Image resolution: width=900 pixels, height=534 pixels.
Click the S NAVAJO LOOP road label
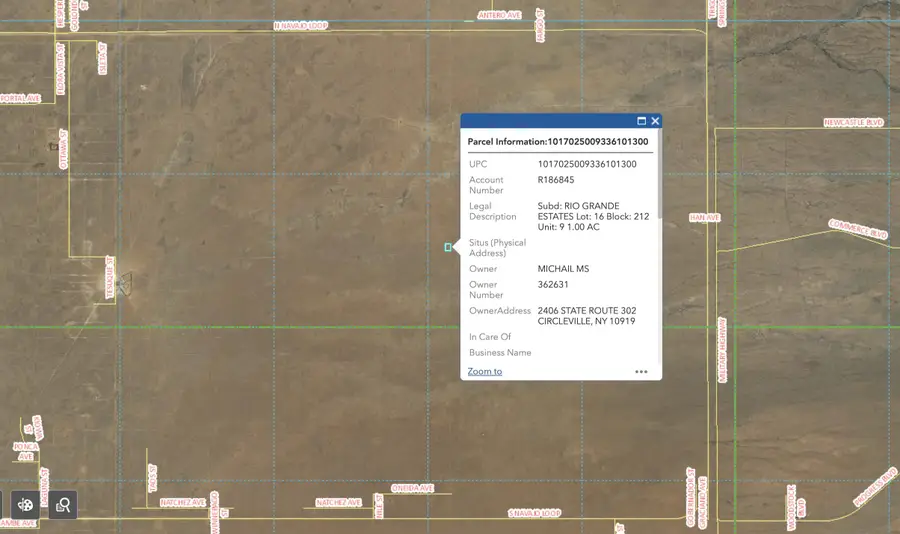click(534, 513)
